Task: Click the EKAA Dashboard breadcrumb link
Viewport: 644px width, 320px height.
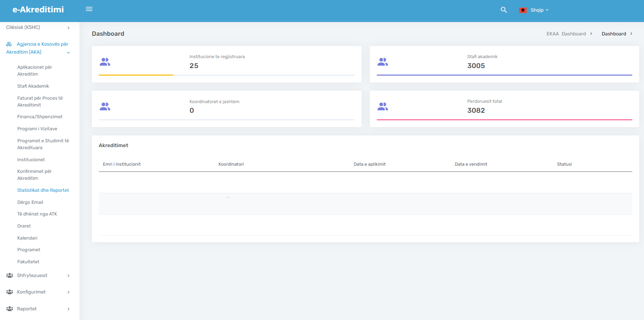Action: click(x=566, y=34)
